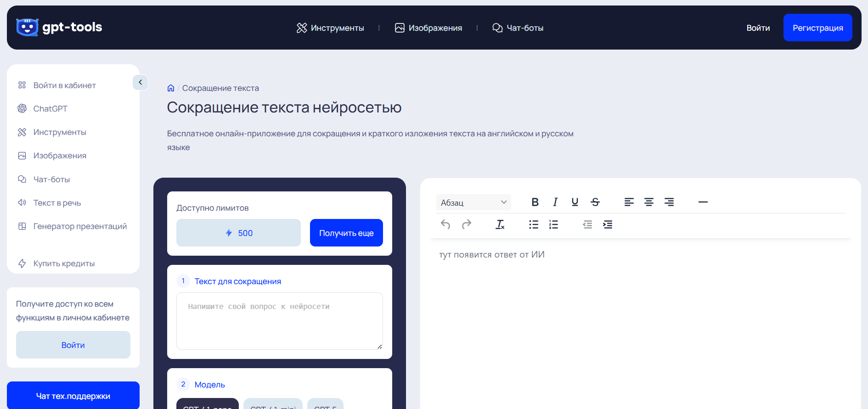
Task: Open Чат-боты in the top navigation
Action: tap(518, 28)
